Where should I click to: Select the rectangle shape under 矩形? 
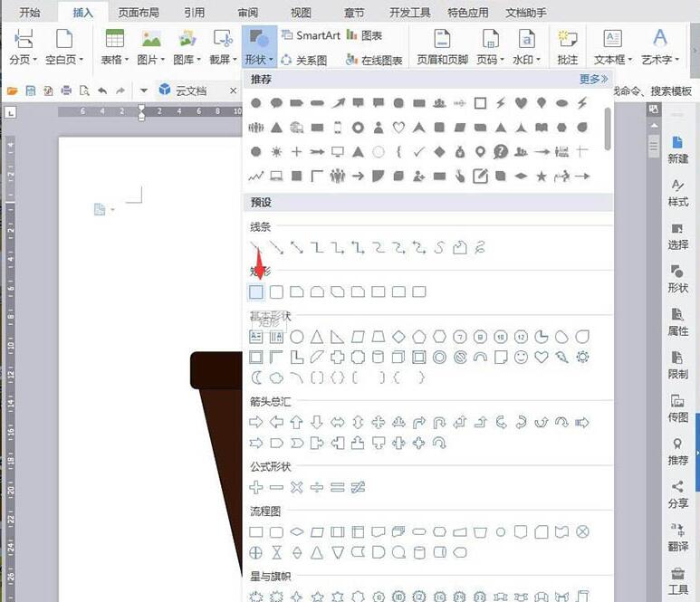click(x=256, y=291)
